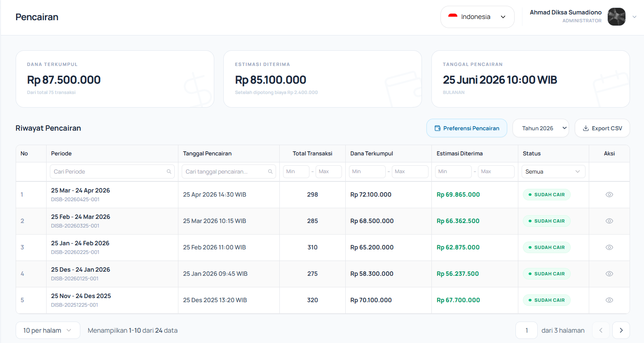
Task: Expand the Tahun 2026 year selector
Action: click(541, 128)
